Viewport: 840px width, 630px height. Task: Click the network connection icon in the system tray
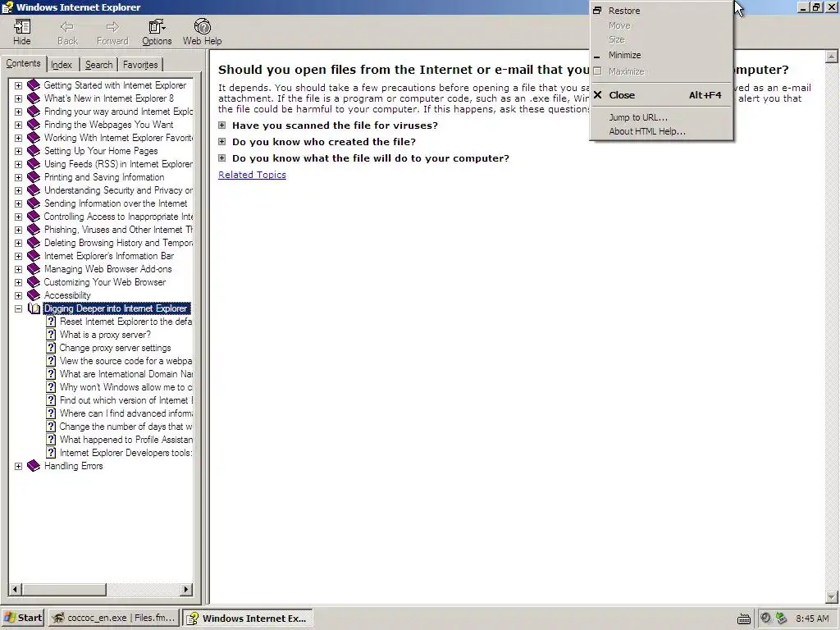(x=782, y=619)
